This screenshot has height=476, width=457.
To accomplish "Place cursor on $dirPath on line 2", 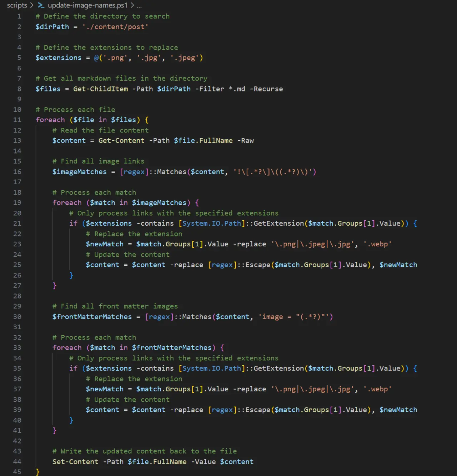I will click(x=52, y=27).
